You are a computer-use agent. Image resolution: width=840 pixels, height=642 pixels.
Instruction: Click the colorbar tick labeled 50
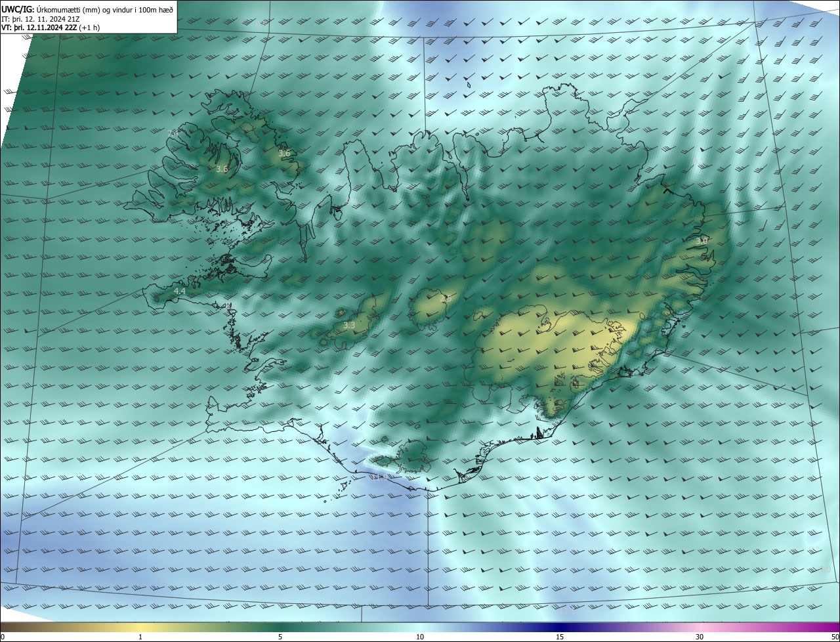click(835, 637)
